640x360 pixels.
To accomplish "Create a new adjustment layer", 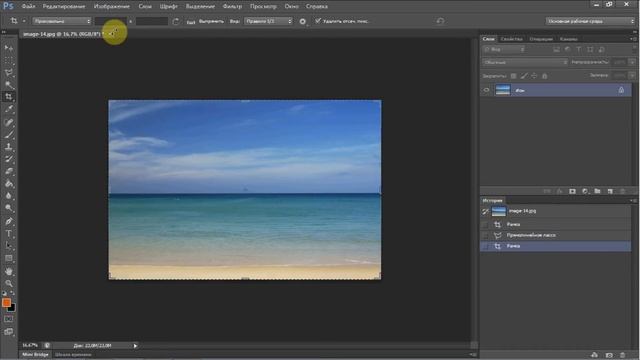I will point(585,191).
